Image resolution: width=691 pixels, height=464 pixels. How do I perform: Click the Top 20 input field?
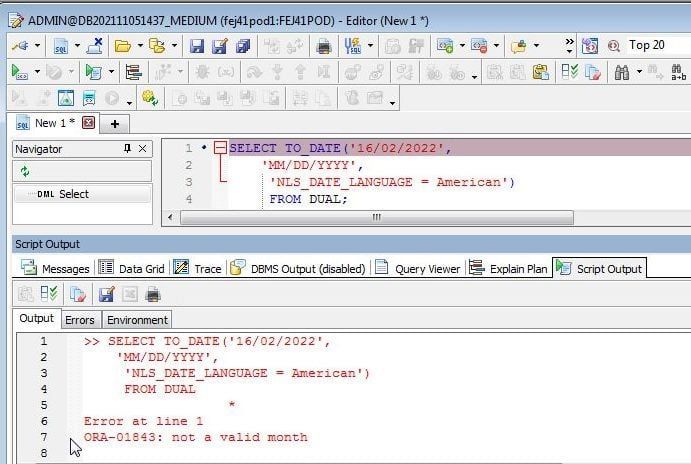click(658, 45)
